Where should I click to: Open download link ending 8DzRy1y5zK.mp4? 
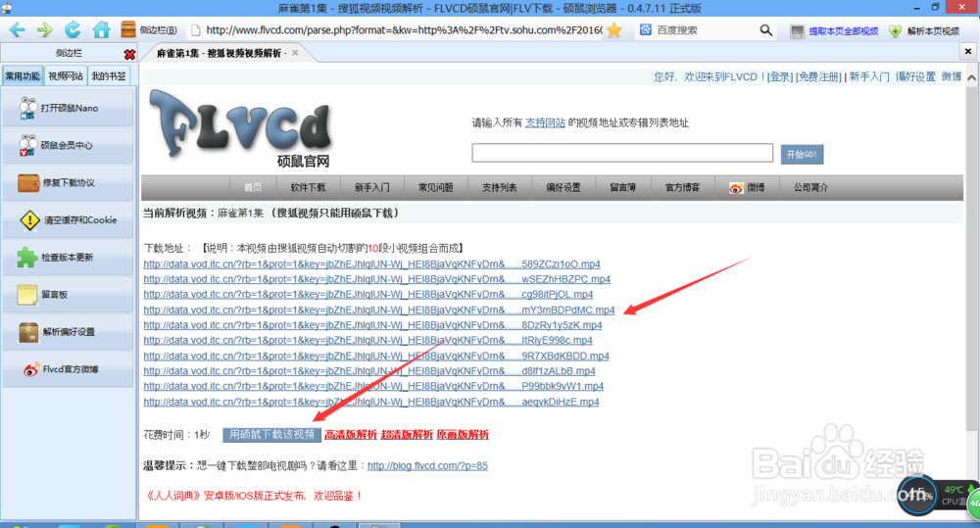[372, 325]
